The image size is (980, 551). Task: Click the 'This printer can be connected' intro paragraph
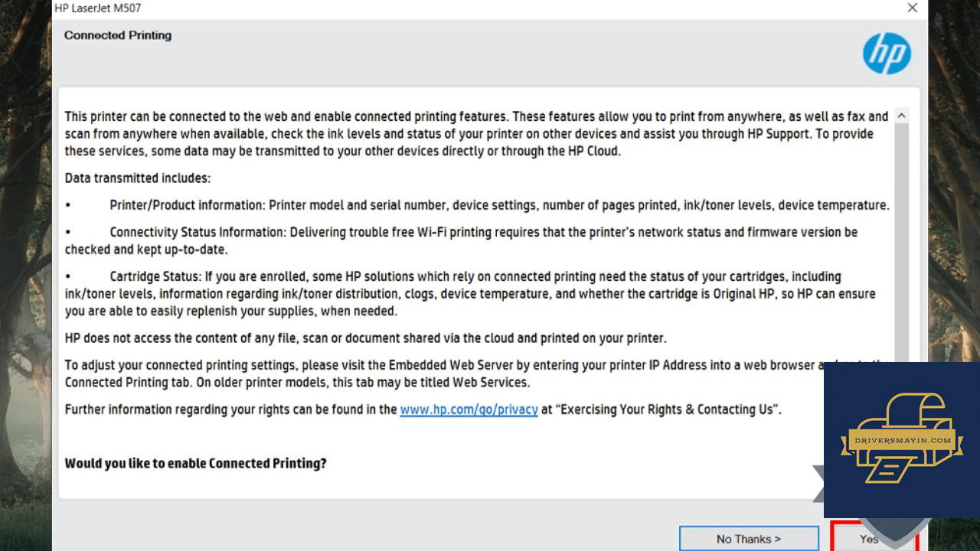point(476,134)
